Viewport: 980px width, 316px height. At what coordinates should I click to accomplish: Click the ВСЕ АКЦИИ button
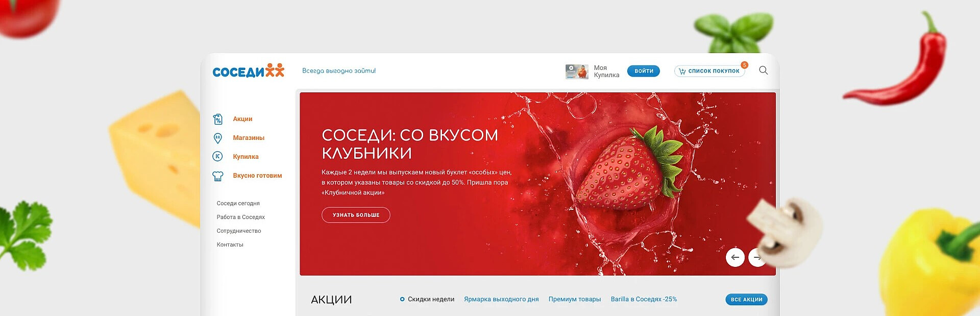(x=746, y=300)
